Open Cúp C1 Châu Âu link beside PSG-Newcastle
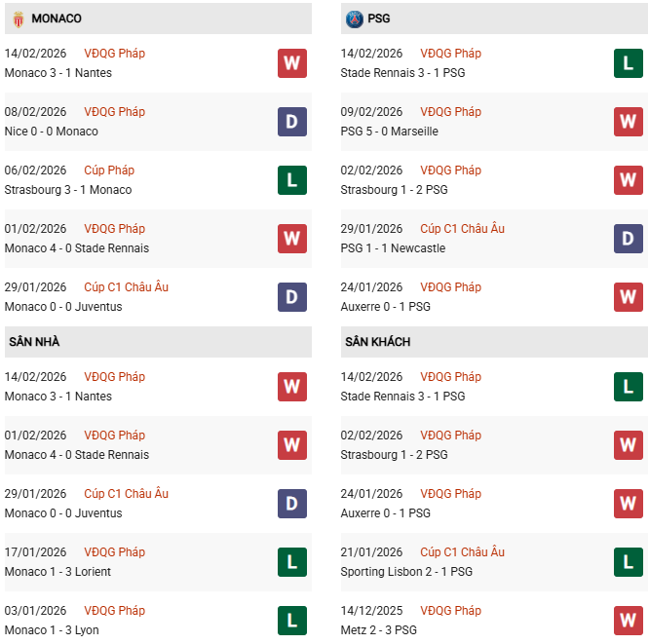Image resolution: width=649 pixels, height=644 pixels. (462, 229)
